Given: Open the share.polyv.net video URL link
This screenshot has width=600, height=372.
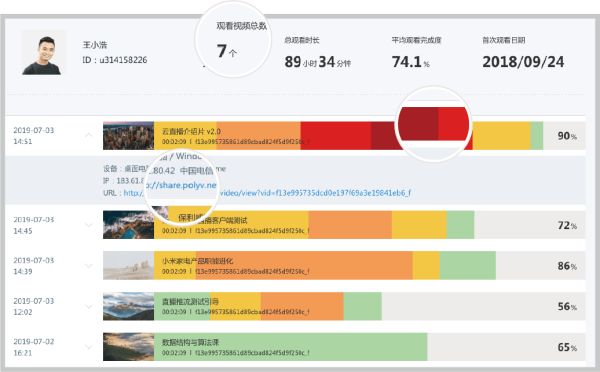Looking at the screenshot, I should pos(267,193).
